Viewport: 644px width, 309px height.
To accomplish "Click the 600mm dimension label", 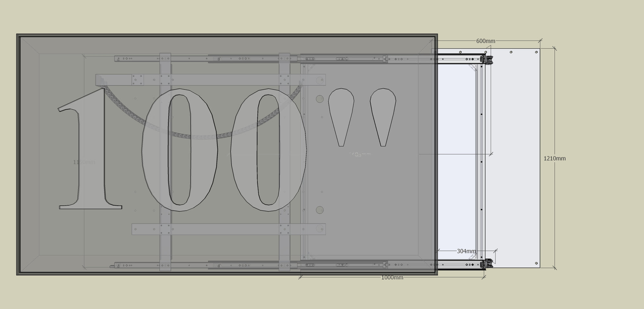I will tap(485, 41).
